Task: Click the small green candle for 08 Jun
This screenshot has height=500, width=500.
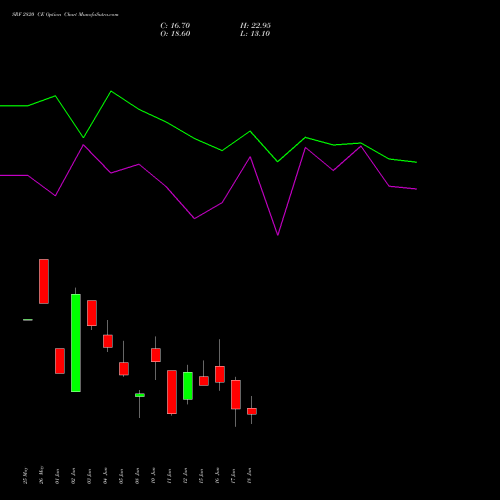Action: (140, 395)
